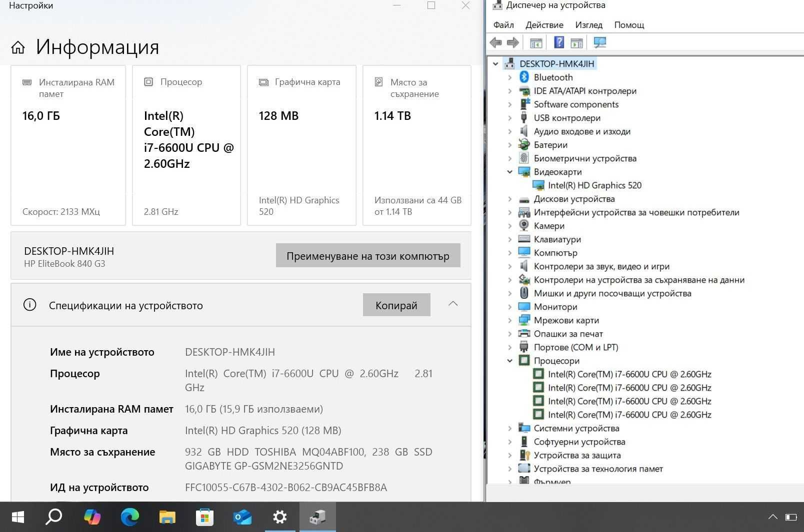Click Преименуване на този компютър button
The width and height of the screenshot is (804, 532).
click(368, 256)
